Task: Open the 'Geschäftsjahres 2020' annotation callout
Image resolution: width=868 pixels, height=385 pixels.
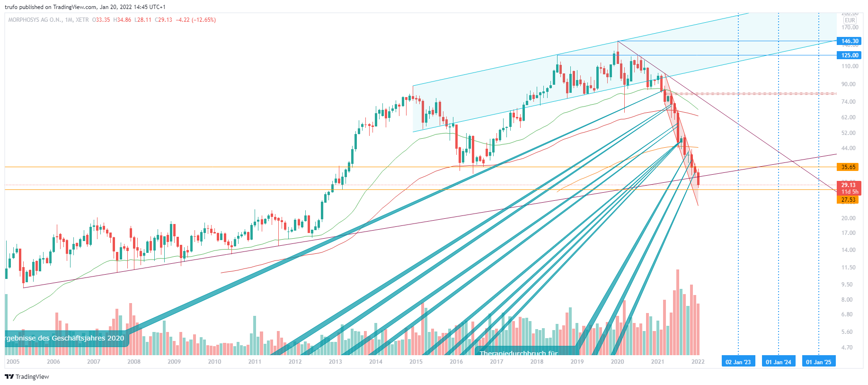Action: coord(65,338)
